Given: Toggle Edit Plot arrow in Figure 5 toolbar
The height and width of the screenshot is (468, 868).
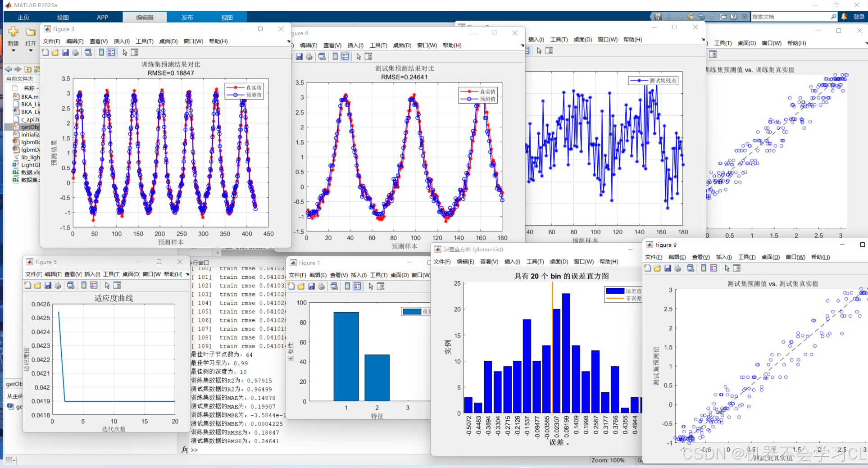Looking at the screenshot, I should (107, 286).
